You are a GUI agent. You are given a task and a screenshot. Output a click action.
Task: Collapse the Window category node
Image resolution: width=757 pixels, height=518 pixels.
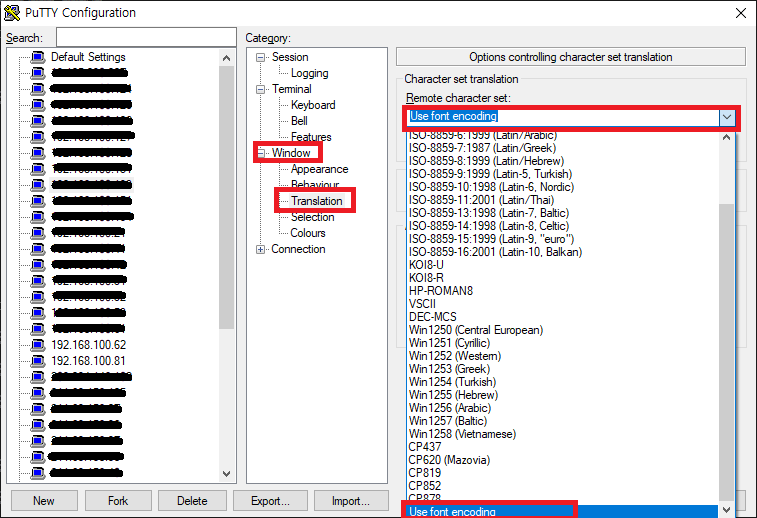[260, 153]
